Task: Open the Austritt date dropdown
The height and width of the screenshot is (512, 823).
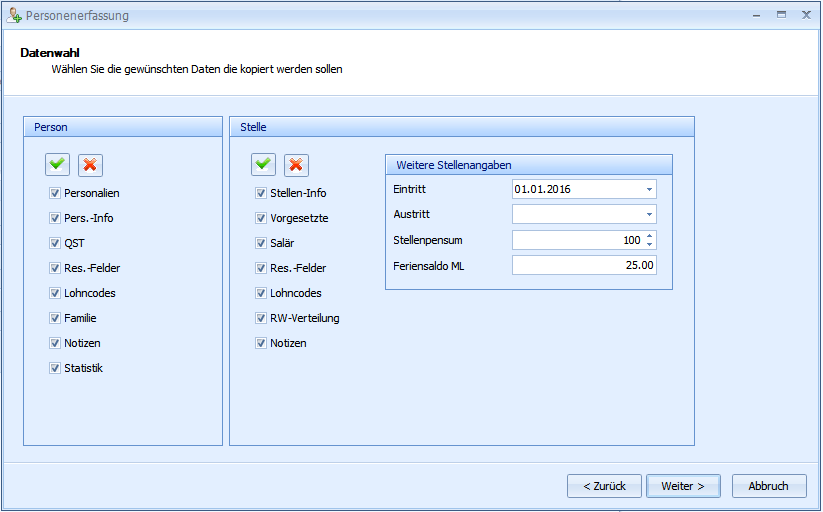Action: pyautogui.click(x=648, y=214)
